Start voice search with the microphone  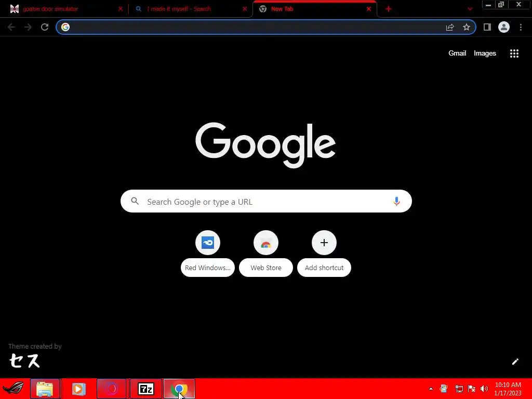tap(396, 201)
